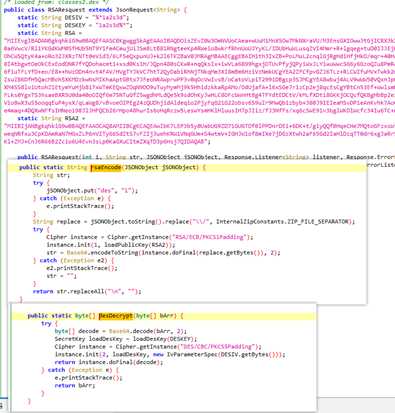Click the highlighted rsaEncode method name

(x=106, y=167)
